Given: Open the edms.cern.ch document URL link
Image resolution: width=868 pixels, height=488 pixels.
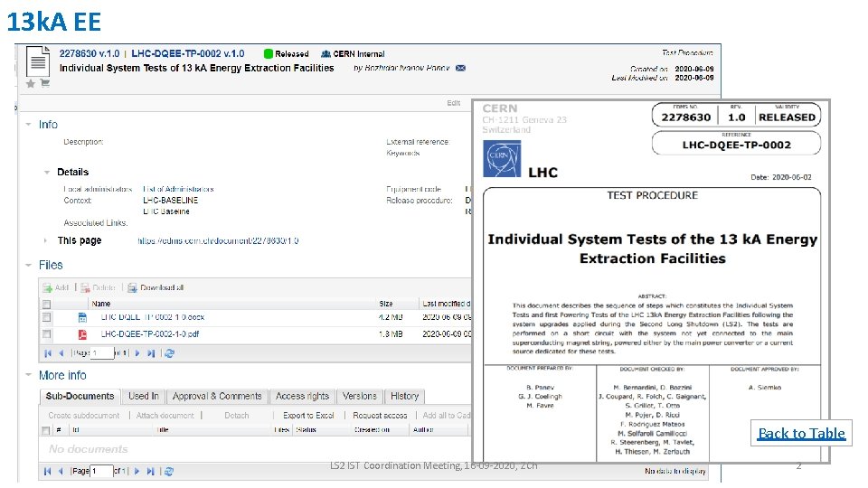Looking at the screenshot, I should pyautogui.click(x=218, y=240).
